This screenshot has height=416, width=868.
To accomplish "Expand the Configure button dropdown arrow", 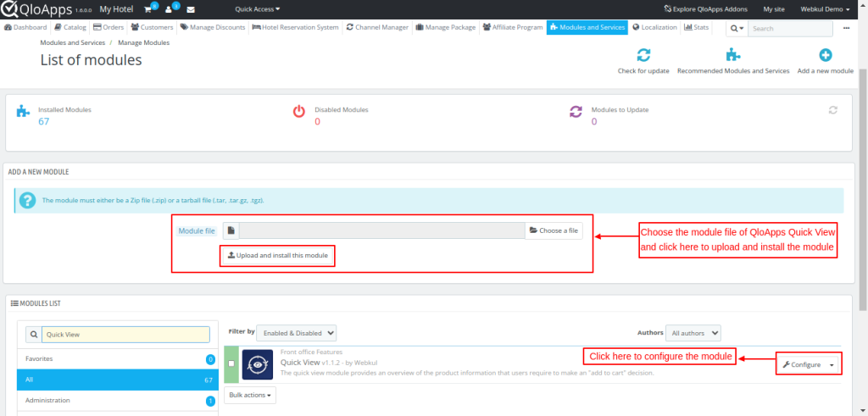I will point(832,364).
